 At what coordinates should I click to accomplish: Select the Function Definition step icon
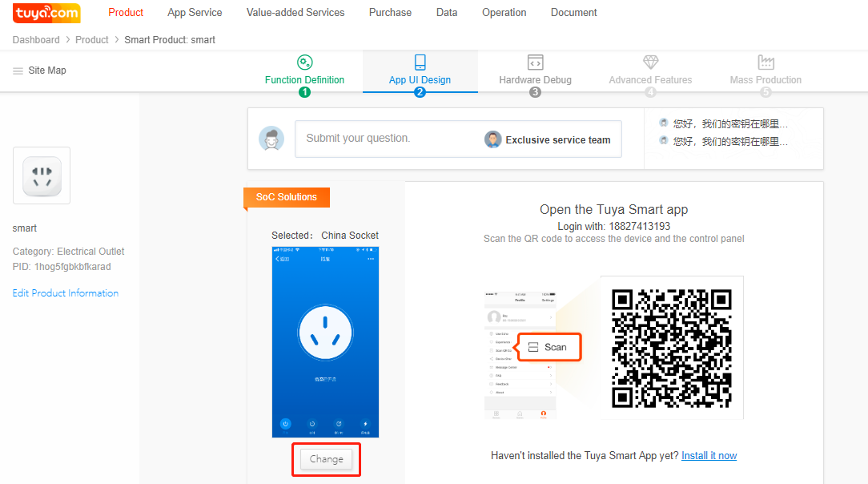304,63
